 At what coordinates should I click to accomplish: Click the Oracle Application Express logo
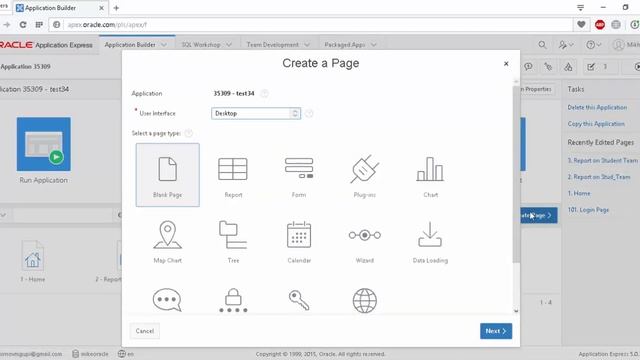pos(46,45)
